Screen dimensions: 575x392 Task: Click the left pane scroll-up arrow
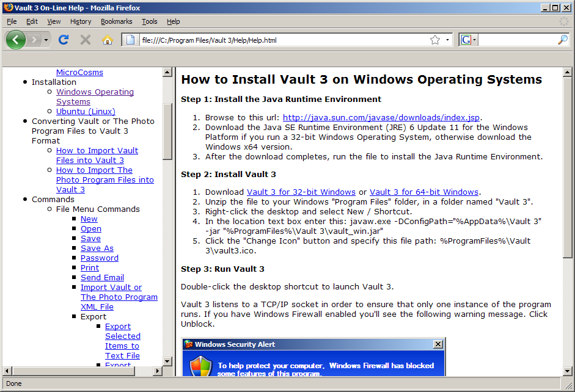coord(167,72)
